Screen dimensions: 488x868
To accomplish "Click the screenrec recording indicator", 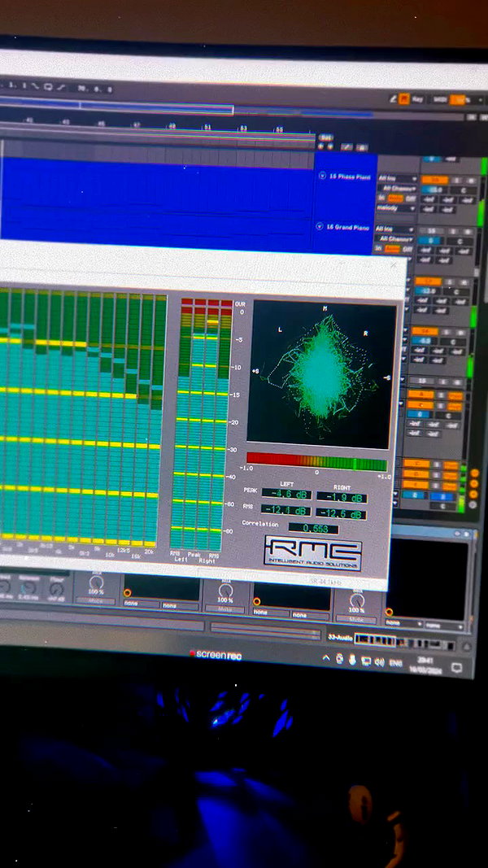I will coord(216,655).
